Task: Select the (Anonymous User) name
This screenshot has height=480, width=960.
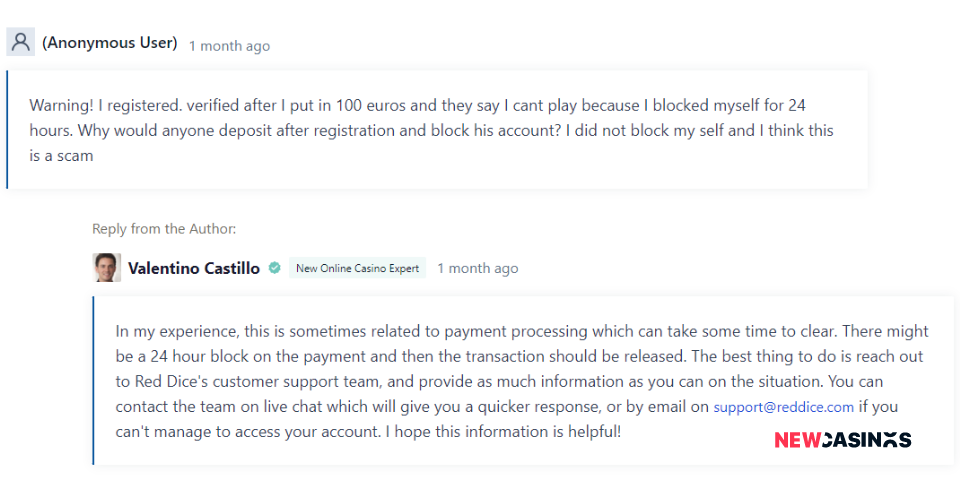Action: 110,43
